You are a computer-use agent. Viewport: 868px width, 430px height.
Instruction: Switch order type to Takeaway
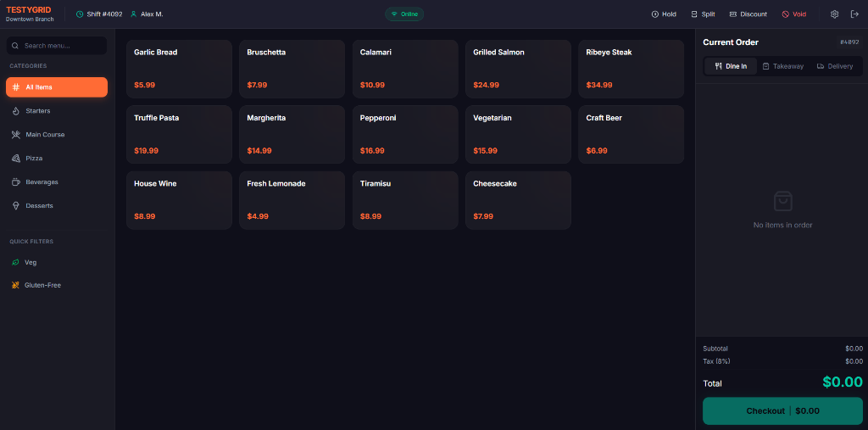click(x=782, y=66)
